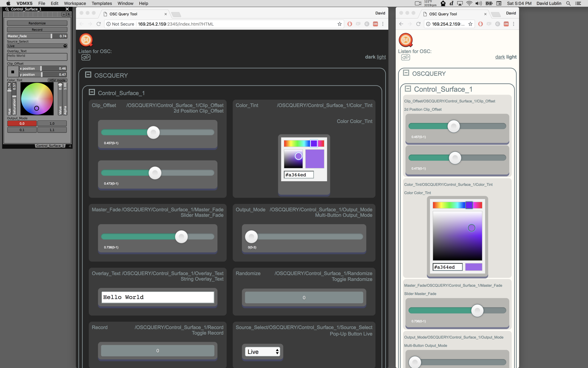Click the hue strip in dark page color picker
The image size is (588, 368).
(304, 143)
